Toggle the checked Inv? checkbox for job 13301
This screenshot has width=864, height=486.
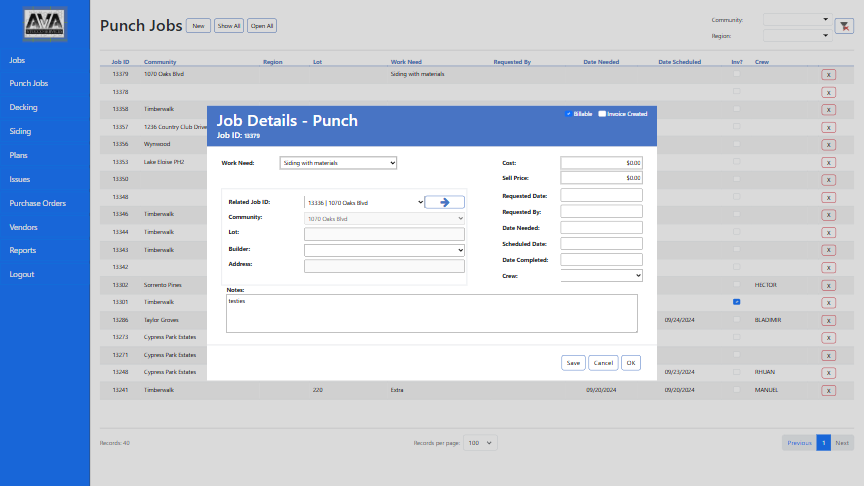(736, 301)
